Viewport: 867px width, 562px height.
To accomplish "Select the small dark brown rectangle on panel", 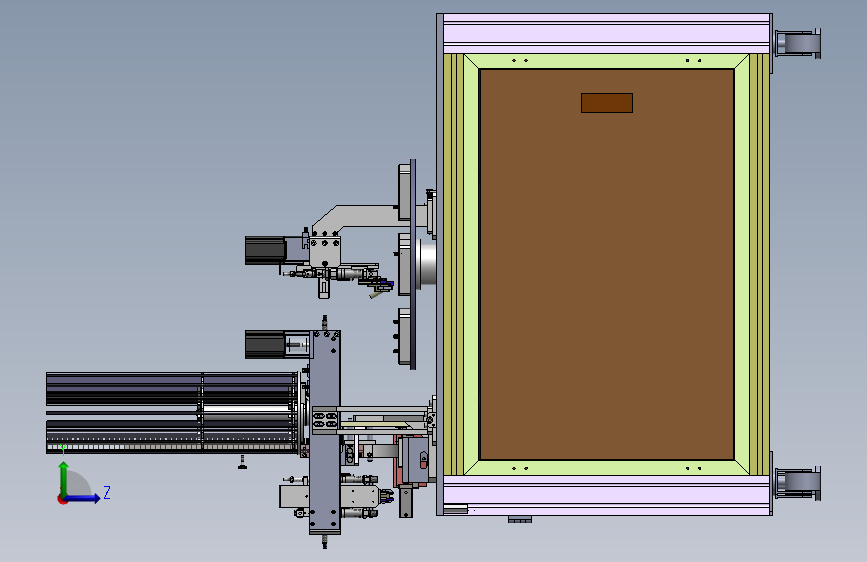I will point(607,103).
